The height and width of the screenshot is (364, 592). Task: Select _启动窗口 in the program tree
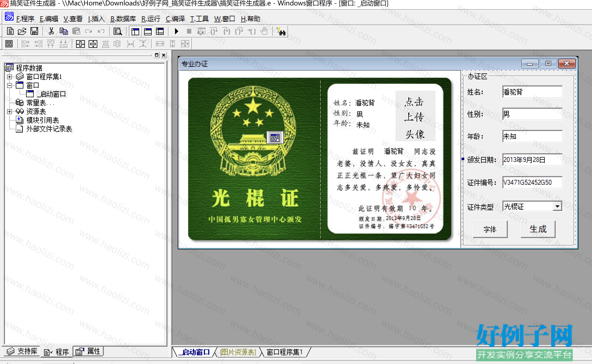(51, 94)
